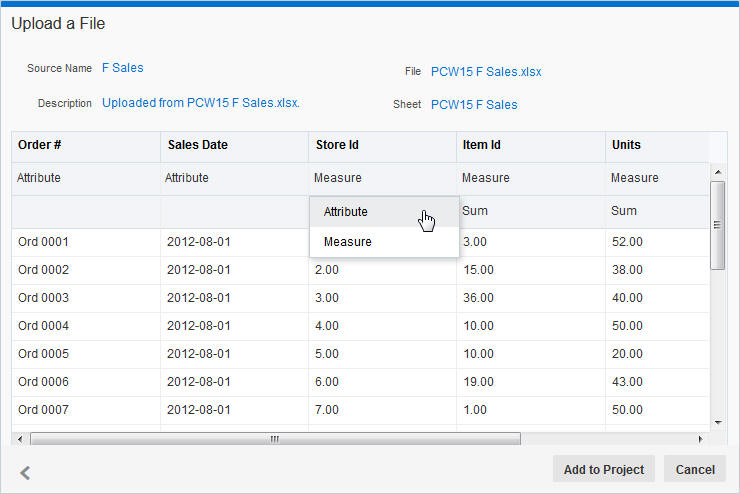Open the Item Id Sum aggregation dropdown
This screenshot has width=740, height=494.
coord(530,211)
